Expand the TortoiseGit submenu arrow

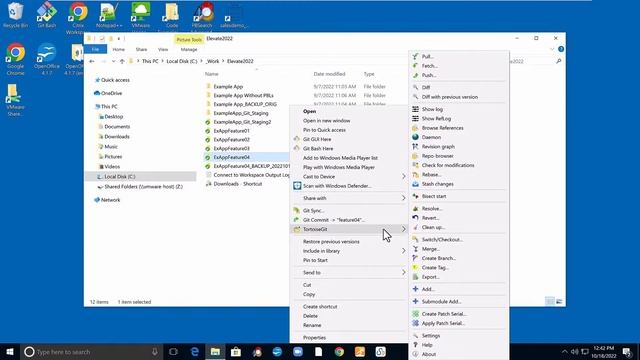(x=403, y=229)
